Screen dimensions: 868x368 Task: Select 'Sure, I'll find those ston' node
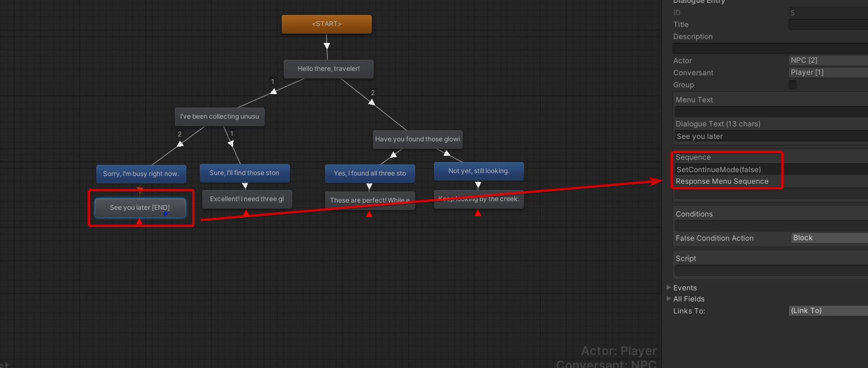coord(245,173)
